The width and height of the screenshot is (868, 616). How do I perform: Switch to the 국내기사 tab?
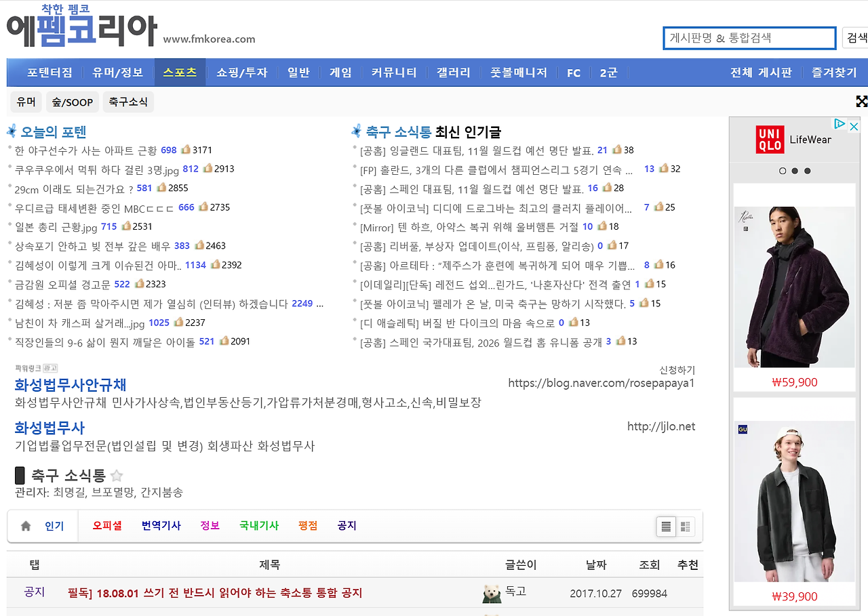pos(259,526)
